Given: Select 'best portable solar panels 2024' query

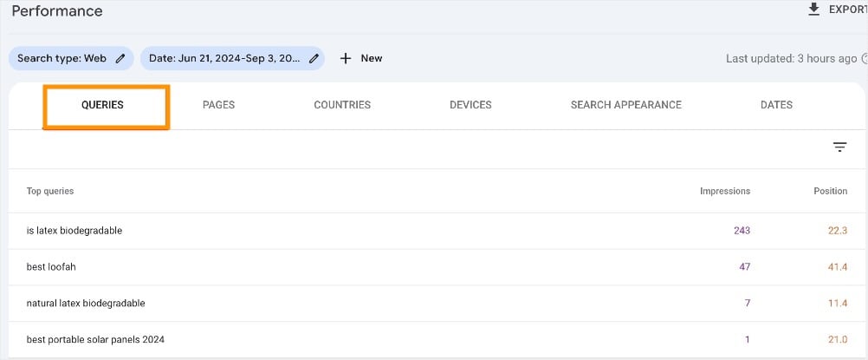Looking at the screenshot, I should coord(95,339).
